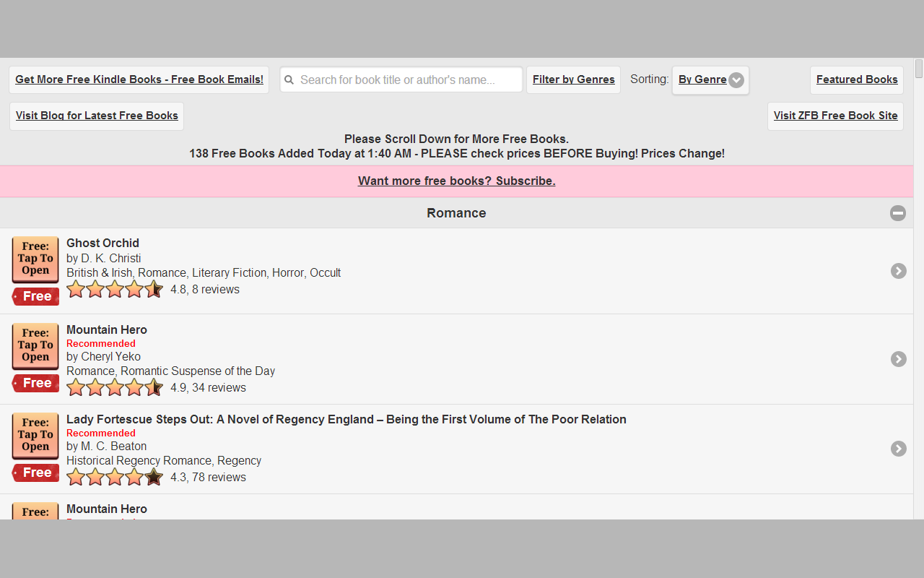Open the Mountain Hero by Cheryl Yeko arrow

tap(898, 359)
